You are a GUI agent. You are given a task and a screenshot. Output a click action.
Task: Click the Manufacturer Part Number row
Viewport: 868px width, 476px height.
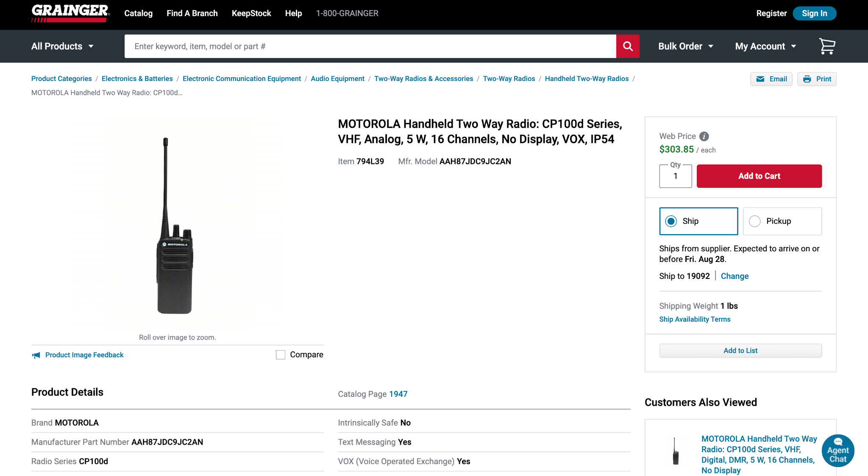178,442
